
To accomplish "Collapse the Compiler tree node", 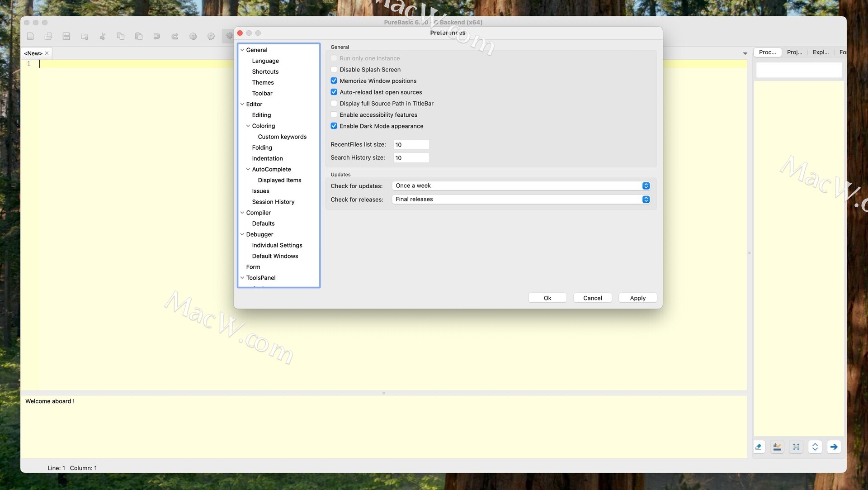I will [x=242, y=213].
